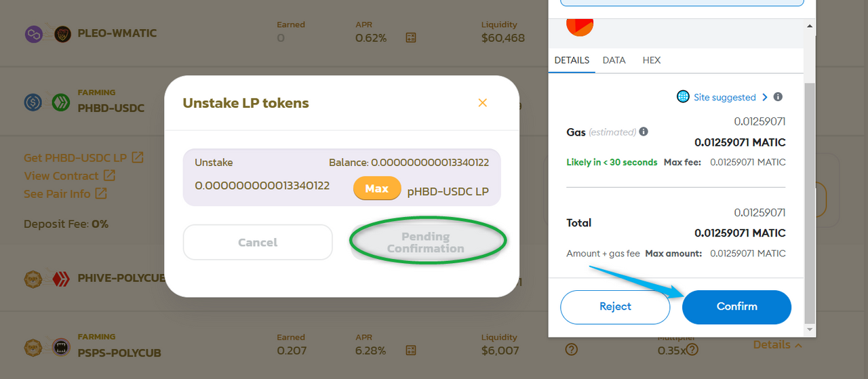Close the Unstake LP tokens dialog

click(x=483, y=103)
